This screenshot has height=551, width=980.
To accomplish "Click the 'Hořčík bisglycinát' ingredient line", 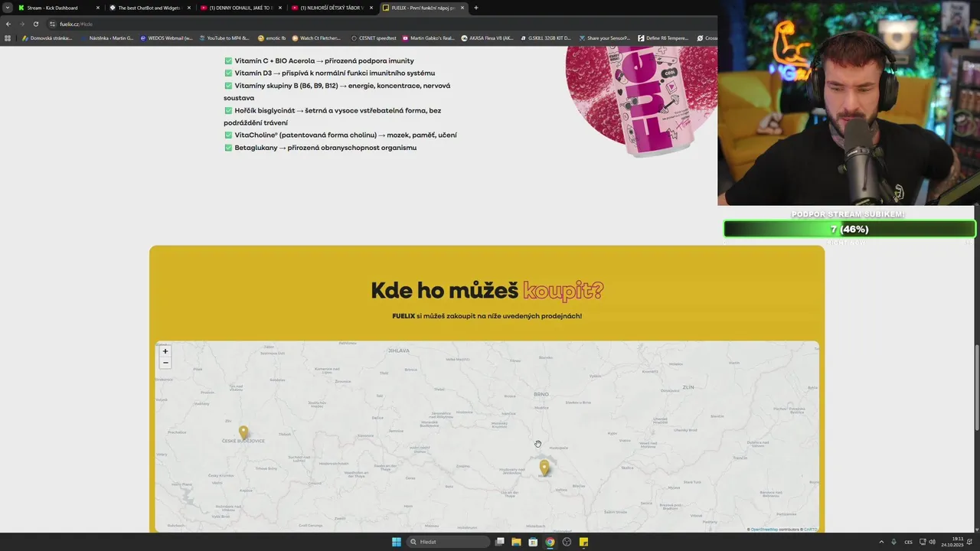I will [332, 116].
